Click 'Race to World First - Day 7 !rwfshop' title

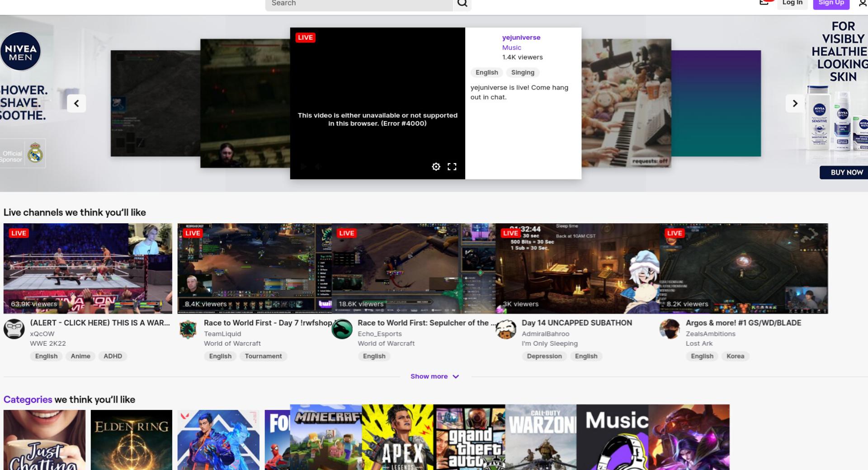(x=268, y=323)
